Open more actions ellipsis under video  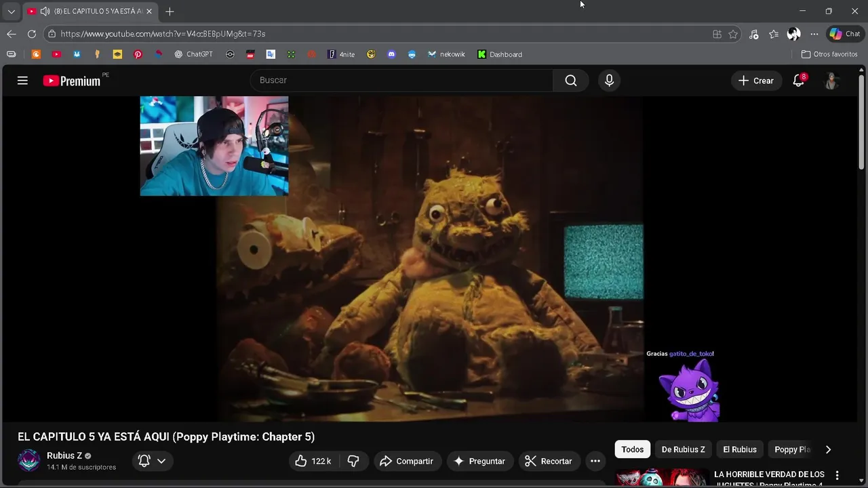[x=595, y=461]
